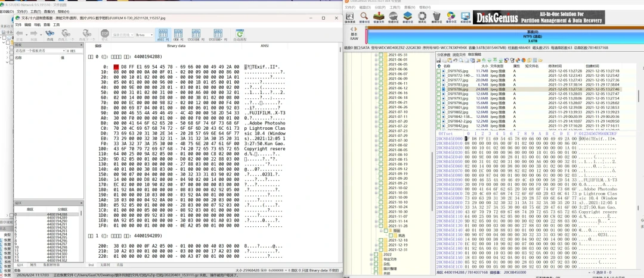Click the STOP sign toolbar icon
This screenshot has height=278, width=644.
[105, 34]
